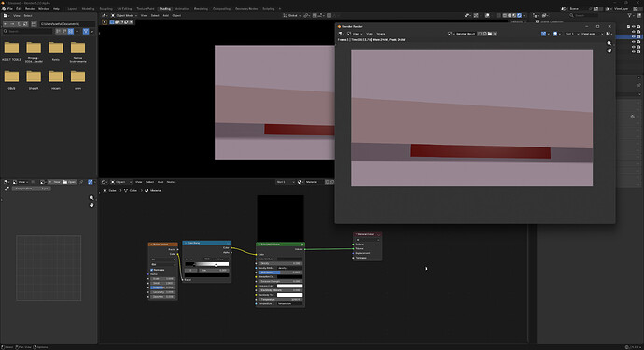Toggle gizmo display in Render window header
This screenshot has height=350, width=644.
(545, 34)
